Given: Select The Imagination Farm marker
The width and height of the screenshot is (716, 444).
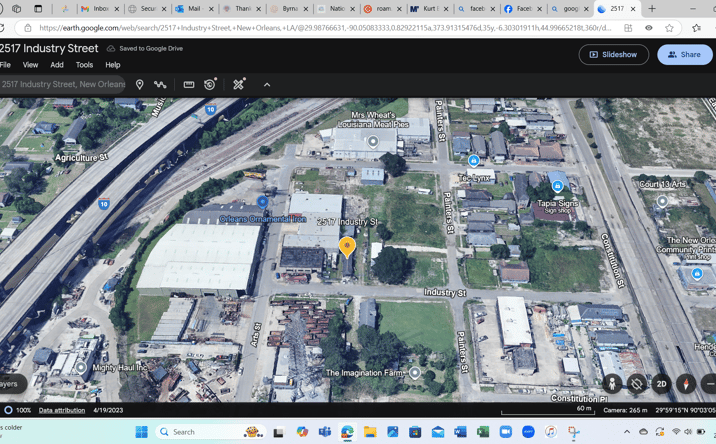Looking at the screenshot, I should (415, 373).
